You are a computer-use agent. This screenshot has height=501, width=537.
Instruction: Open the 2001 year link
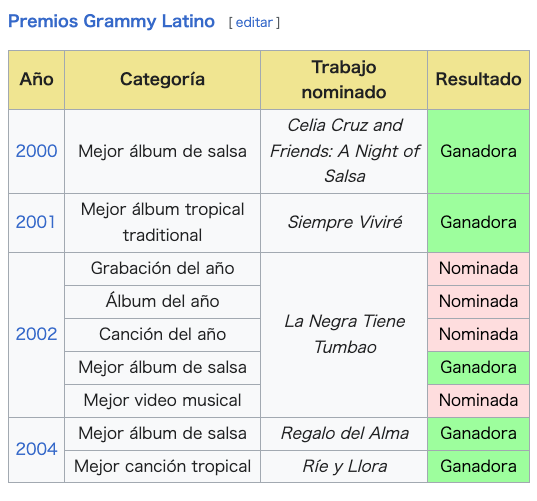pos(36,222)
